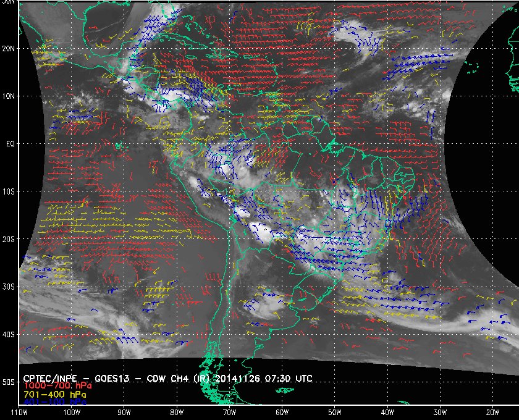Image resolution: width=519 pixels, height=420 pixels.
Task: Select the 40W longitude label
Action: pyautogui.click(x=387, y=413)
